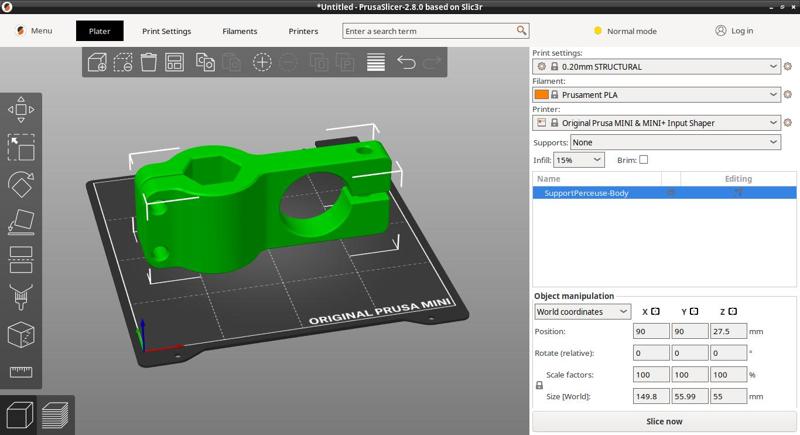This screenshot has height=435, width=800.
Task: Toggle Normal mode indicator
Action: coord(626,31)
